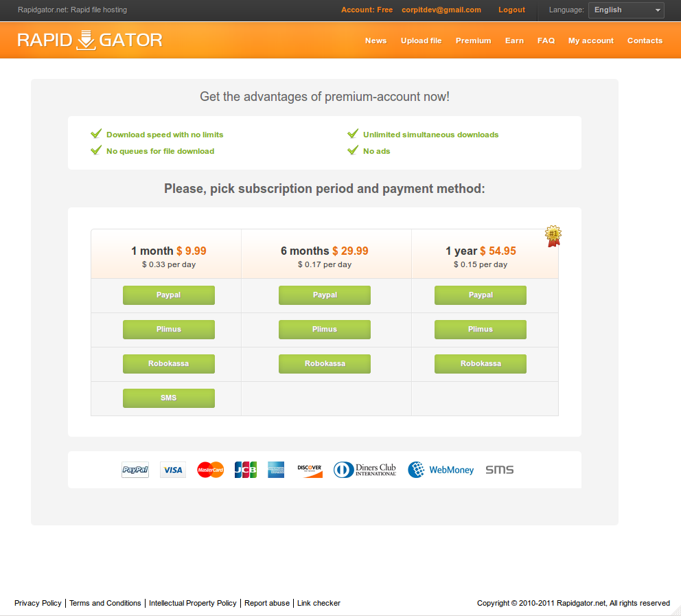Open Intellectual Property Policy link
681x616 pixels.
192,603
